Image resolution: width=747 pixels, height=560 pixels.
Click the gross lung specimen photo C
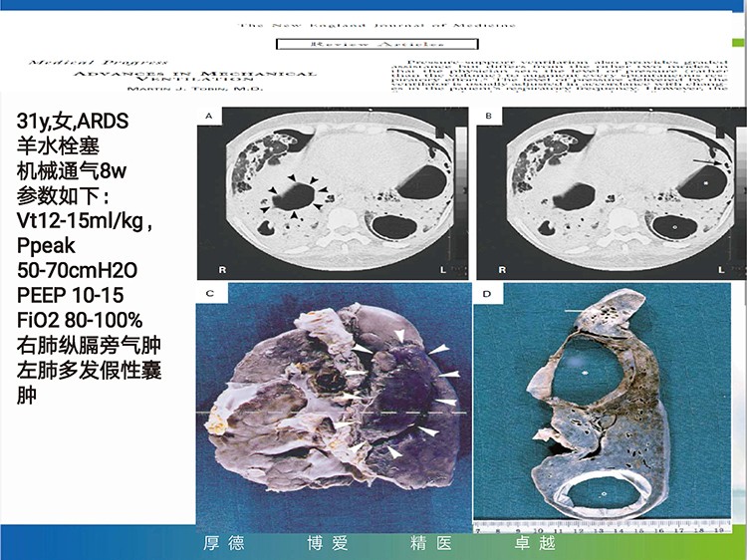tap(334, 407)
